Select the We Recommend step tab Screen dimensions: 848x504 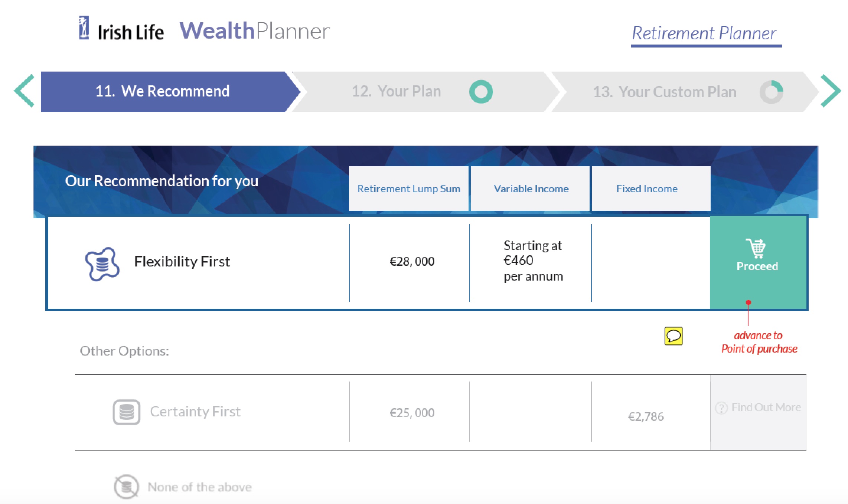163,92
